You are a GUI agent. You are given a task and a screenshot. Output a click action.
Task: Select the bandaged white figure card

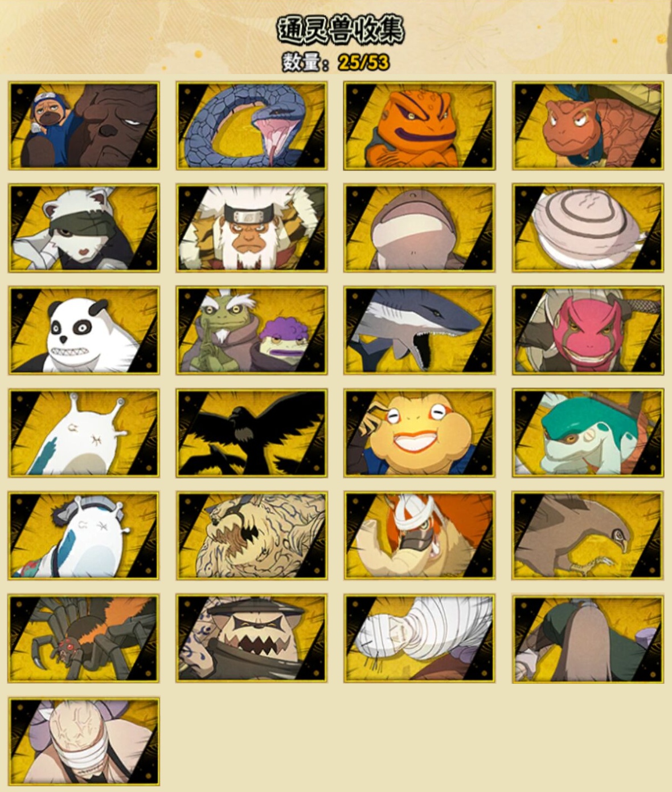click(x=419, y=638)
